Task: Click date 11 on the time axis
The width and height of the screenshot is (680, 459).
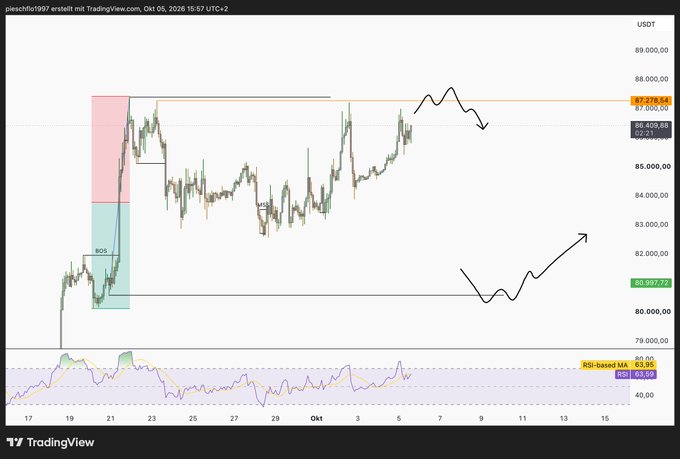Action: click(x=523, y=419)
